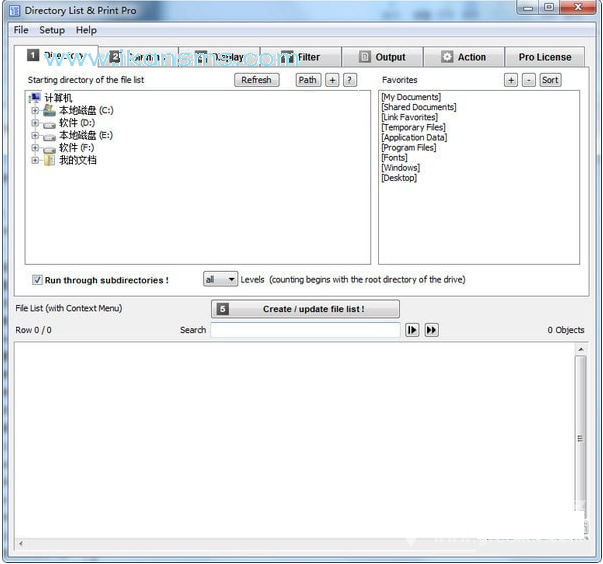Image resolution: width=603 pixels, height=564 pixels.
Task: Click the 我的文档 folder icon
Action: point(49,160)
